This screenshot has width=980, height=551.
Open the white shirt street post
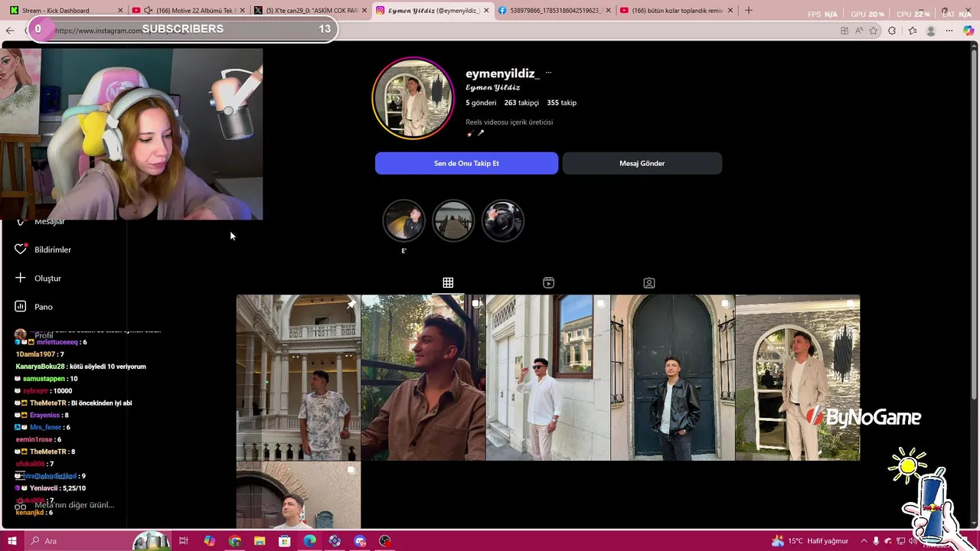tap(547, 377)
